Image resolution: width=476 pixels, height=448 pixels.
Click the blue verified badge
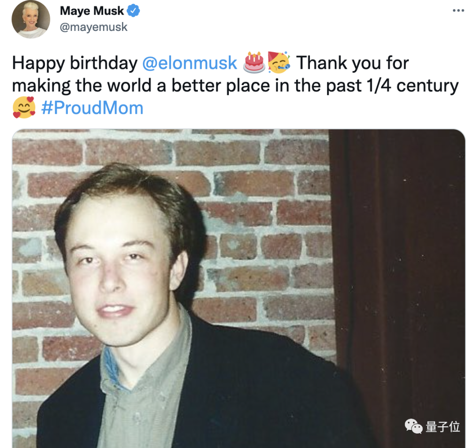[134, 11]
